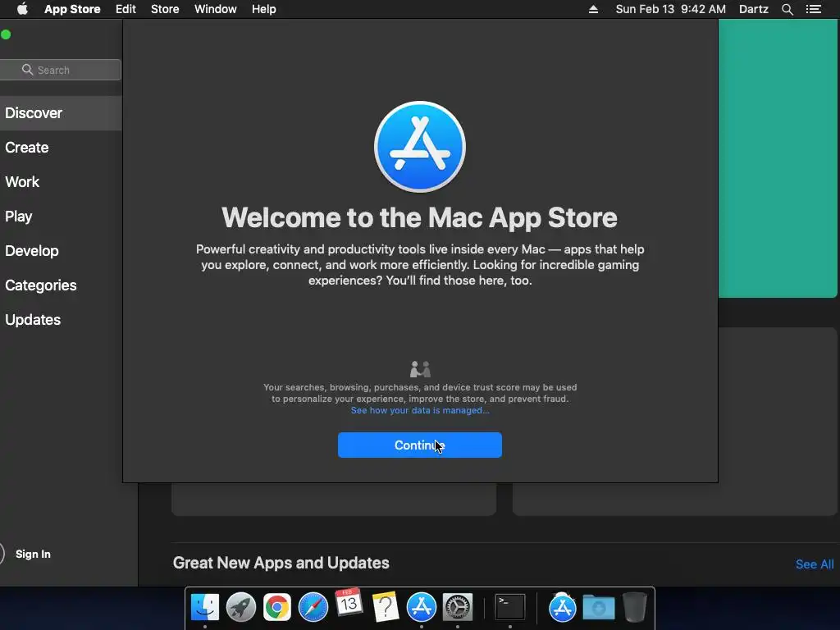The height and width of the screenshot is (630, 840).
Task: Click the green window zoom button
Action: tap(6, 34)
